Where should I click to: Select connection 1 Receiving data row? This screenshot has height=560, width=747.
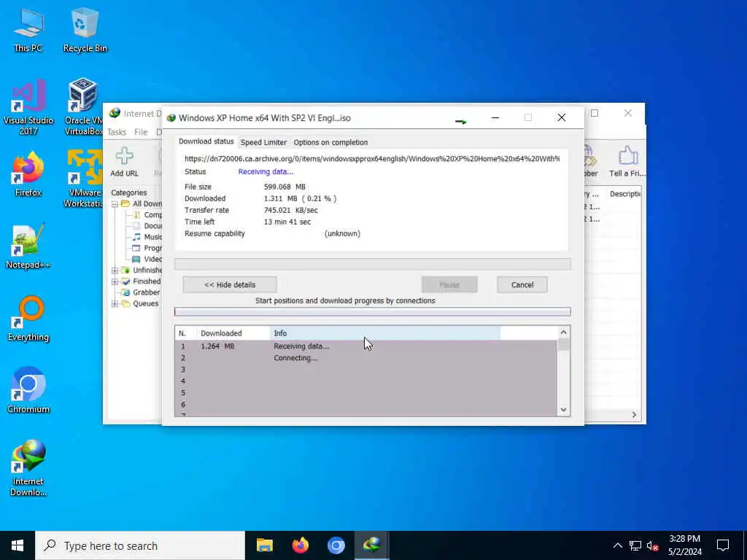tap(366, 346)
